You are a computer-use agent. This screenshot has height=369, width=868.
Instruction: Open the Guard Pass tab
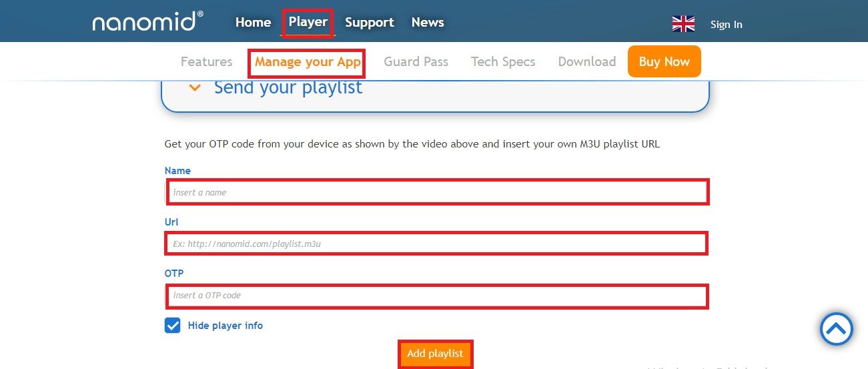tap(416, 62)
